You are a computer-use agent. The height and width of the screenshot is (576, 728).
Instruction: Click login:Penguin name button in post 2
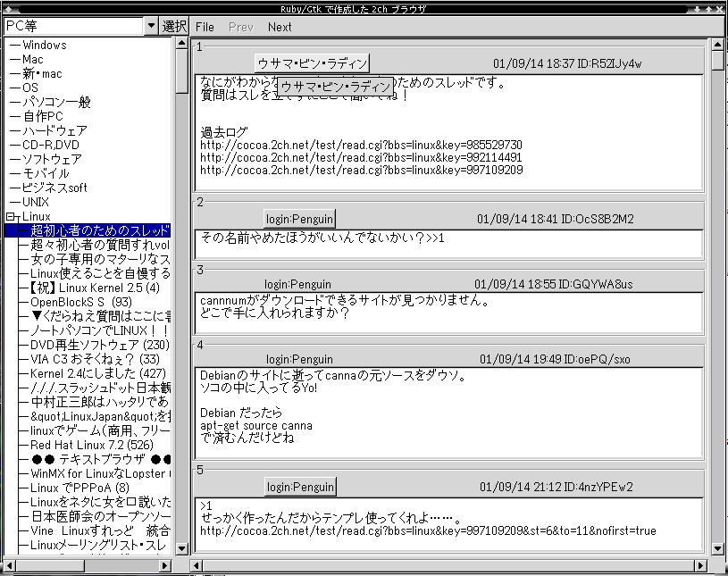[300, 219]
